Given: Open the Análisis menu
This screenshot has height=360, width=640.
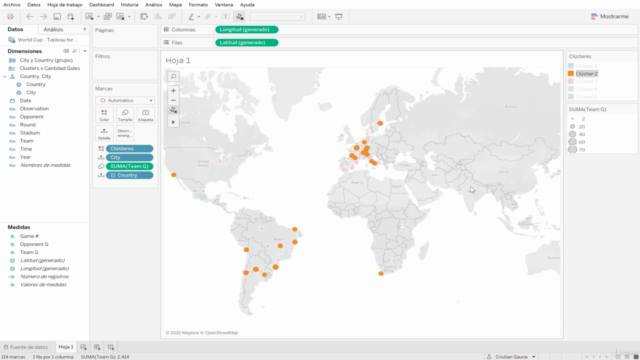Looking at the screenshot, I should point(153,5).
